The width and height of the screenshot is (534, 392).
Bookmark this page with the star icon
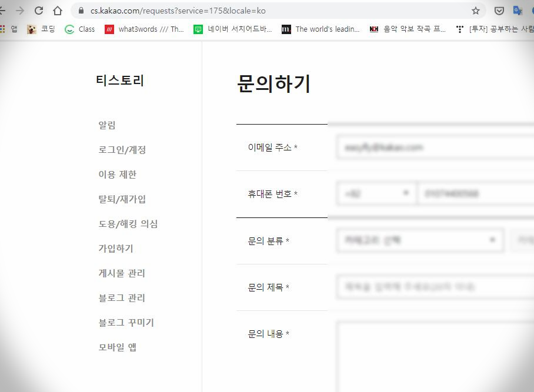(x=476, y=11)
